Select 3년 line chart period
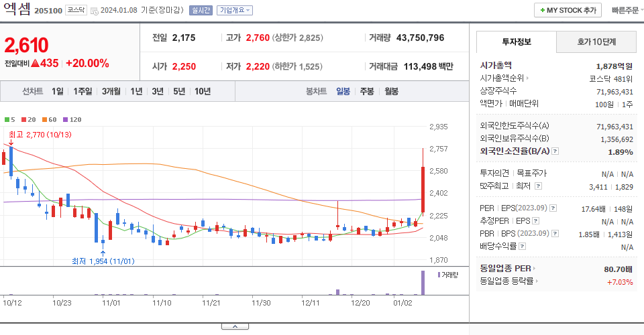 [157, 91]
